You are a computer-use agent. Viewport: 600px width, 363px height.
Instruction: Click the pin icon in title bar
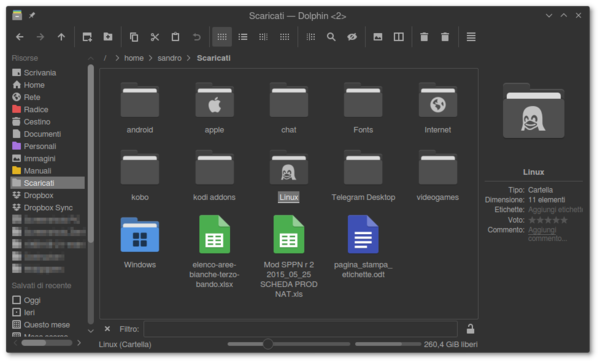[32, 15]
